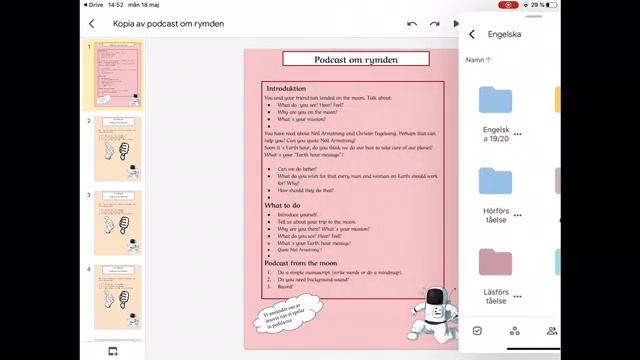Click the document title 'Kopia av podcast om rymden'
640x360 pixels.
pyautogui.click(x=169, y=24)
